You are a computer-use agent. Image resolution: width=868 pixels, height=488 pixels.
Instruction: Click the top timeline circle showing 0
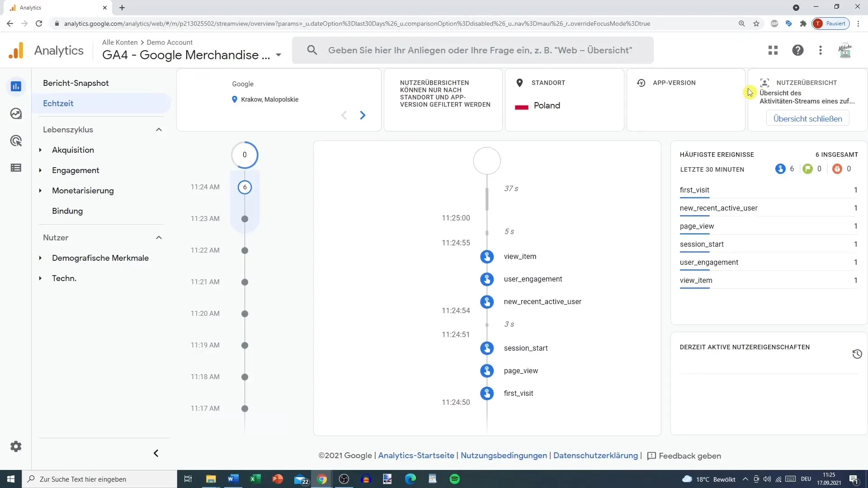pyautogui.click(x=245, y=155)
